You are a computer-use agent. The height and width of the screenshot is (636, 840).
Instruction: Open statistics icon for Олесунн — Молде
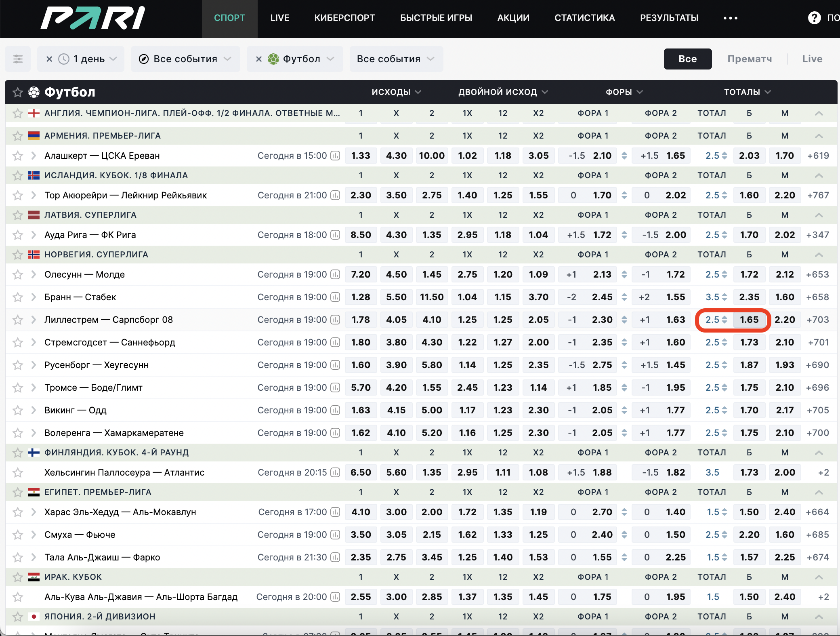click(x=335, y=274)
